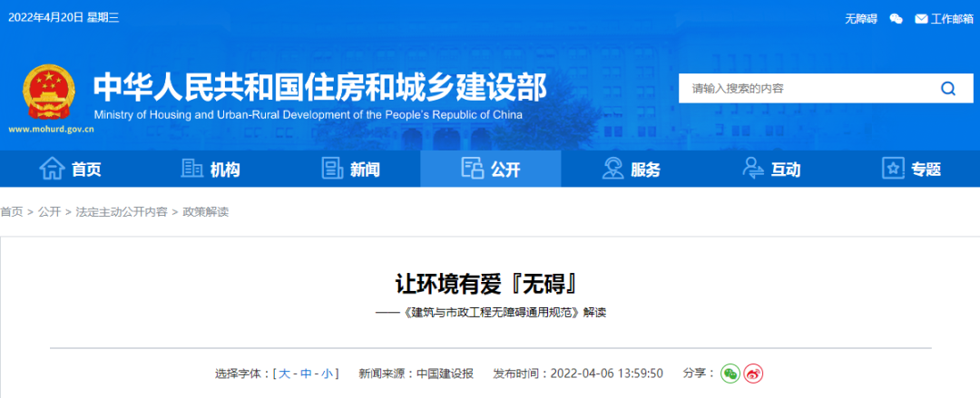Click the www.mohurd.gov.cn text
Image resolution: width=980 pixels, height=398 pixels.
[x=51, y=130]
